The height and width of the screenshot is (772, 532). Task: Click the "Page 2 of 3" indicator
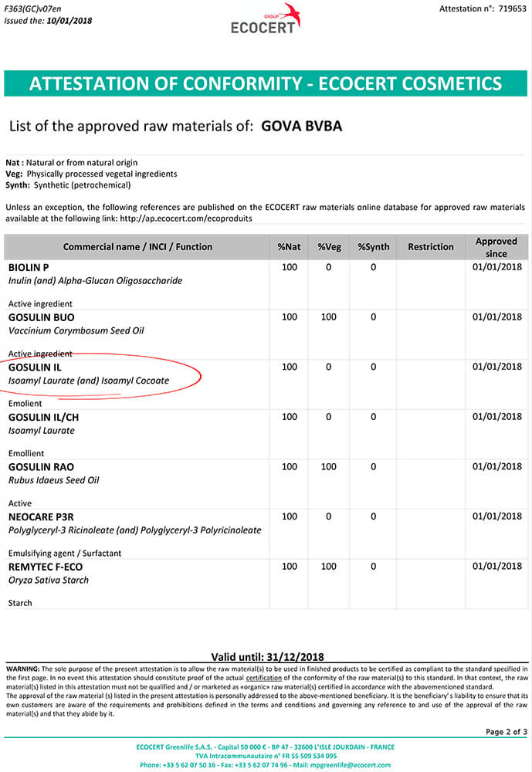[507, 731]
